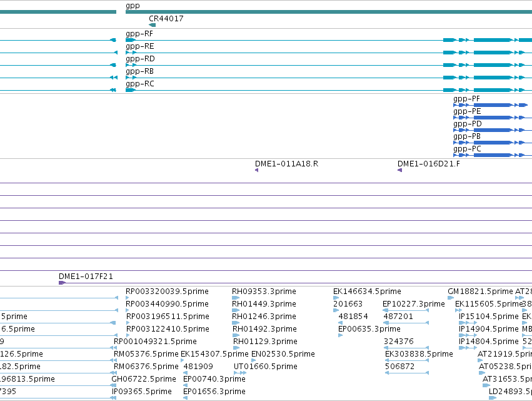Select EP01656.3prime EST label

214,392
